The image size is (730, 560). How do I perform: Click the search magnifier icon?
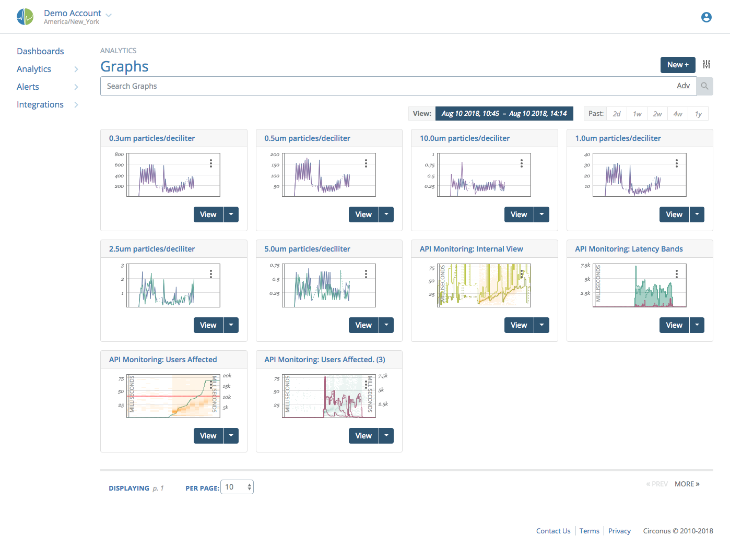coord(704,86)
